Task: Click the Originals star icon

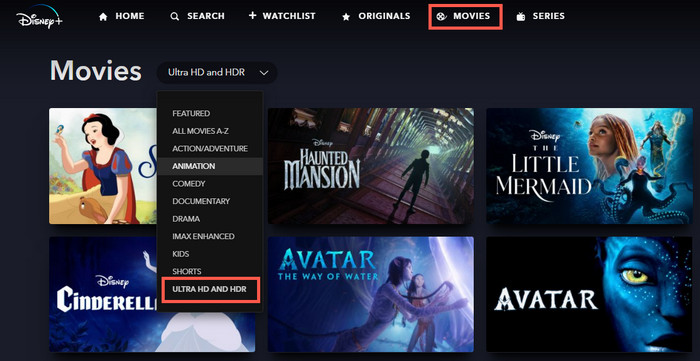Action: click(346, 17)
